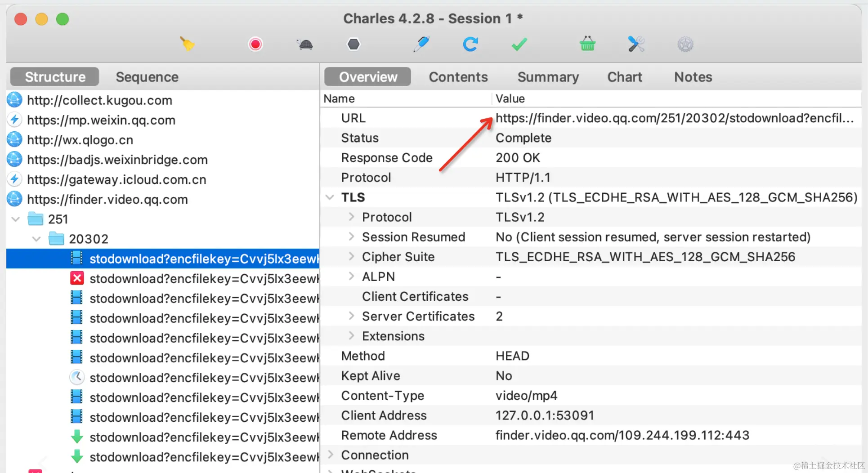Expand the Cipher Suite row
Image resolution: width=868 pixels, height=473 pixels.
(351, 256)
